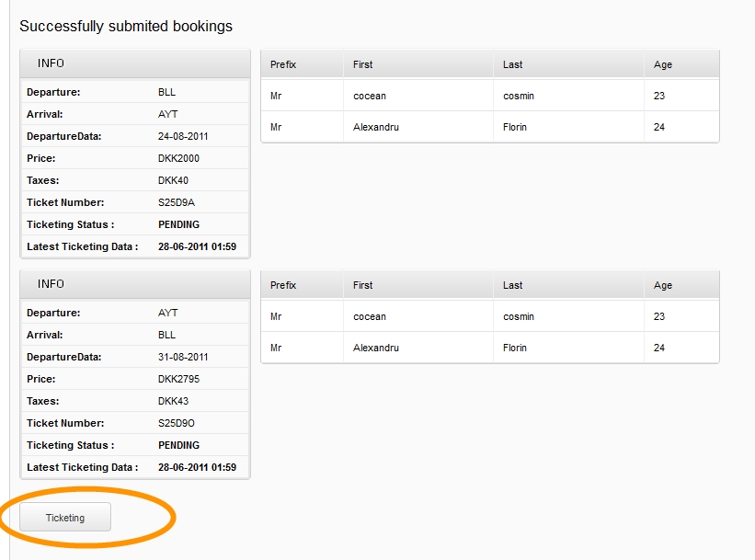
Task: Click the DKK2000 price value
Action: (178, 158)
